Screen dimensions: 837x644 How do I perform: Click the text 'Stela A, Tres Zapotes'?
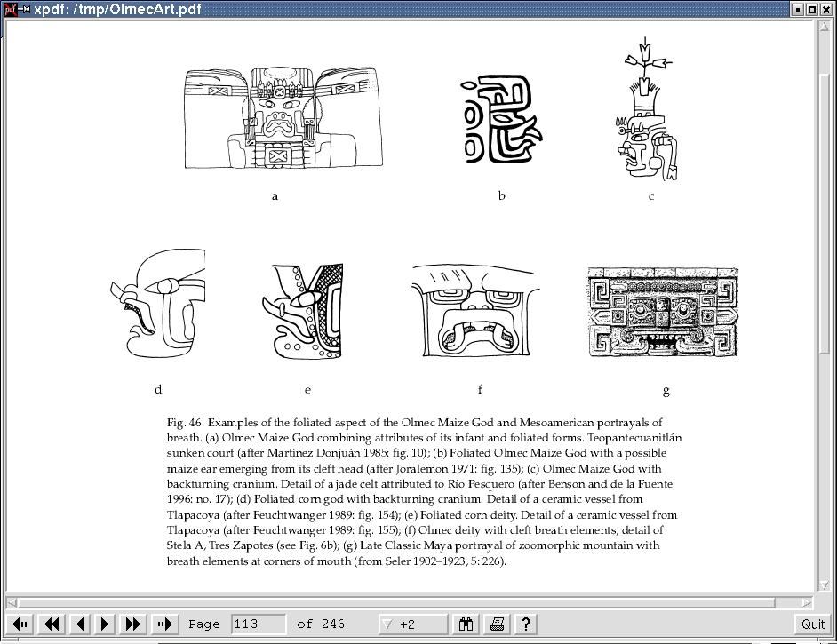click(x=220, y=545)
